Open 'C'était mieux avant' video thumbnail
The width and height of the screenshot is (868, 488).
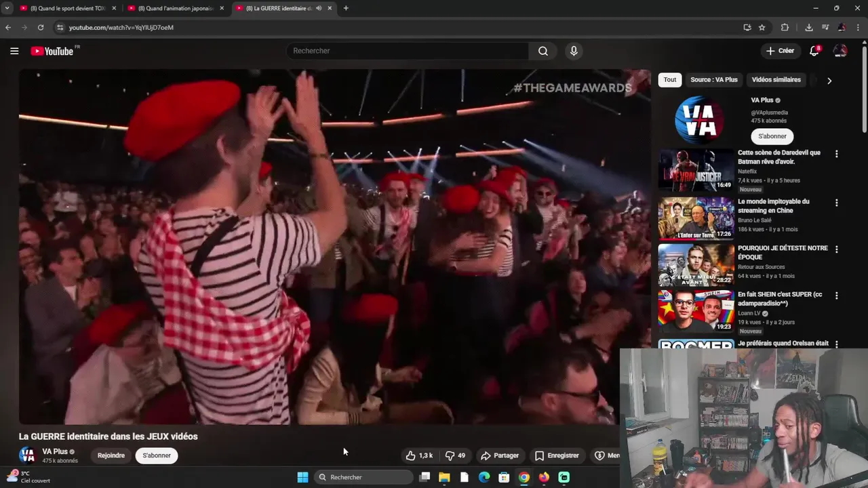pyautogui.click(x=696, y=266)
